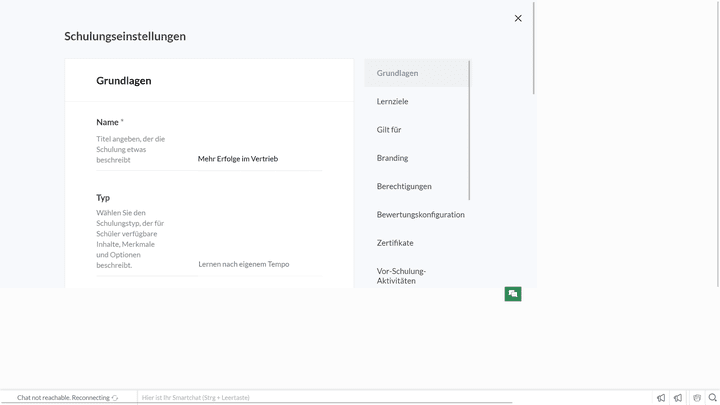This screenshot has width=720, height=405.
Task: Click the leftmost megaphone icon in bottom bar
Action: coord(661,398)
